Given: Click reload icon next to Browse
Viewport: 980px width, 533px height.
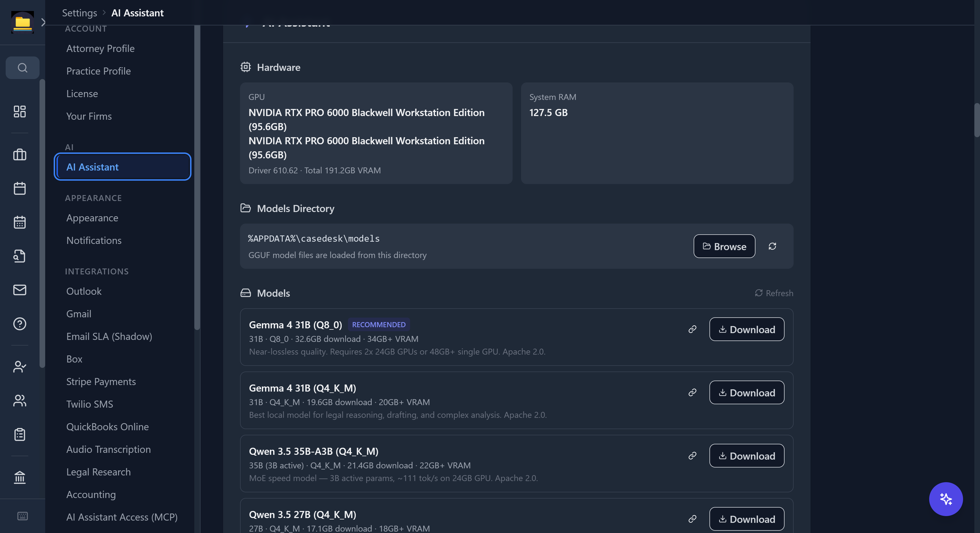Looking at the screenshot, I should pos(772,246).
